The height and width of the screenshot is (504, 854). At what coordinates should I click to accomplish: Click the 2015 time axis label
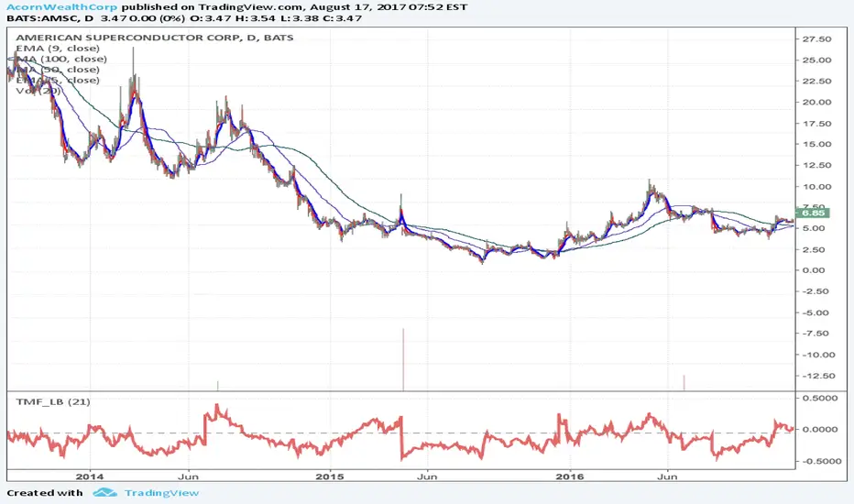(x=330, y=477)
